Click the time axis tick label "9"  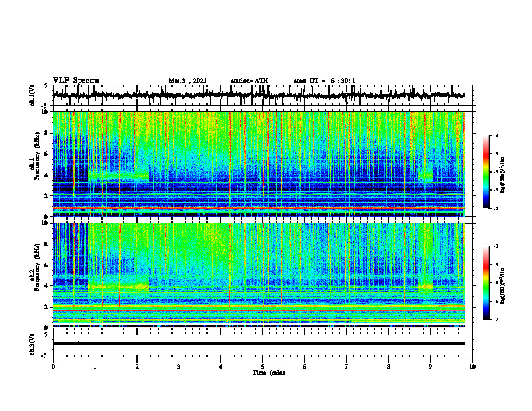point(430,367)
